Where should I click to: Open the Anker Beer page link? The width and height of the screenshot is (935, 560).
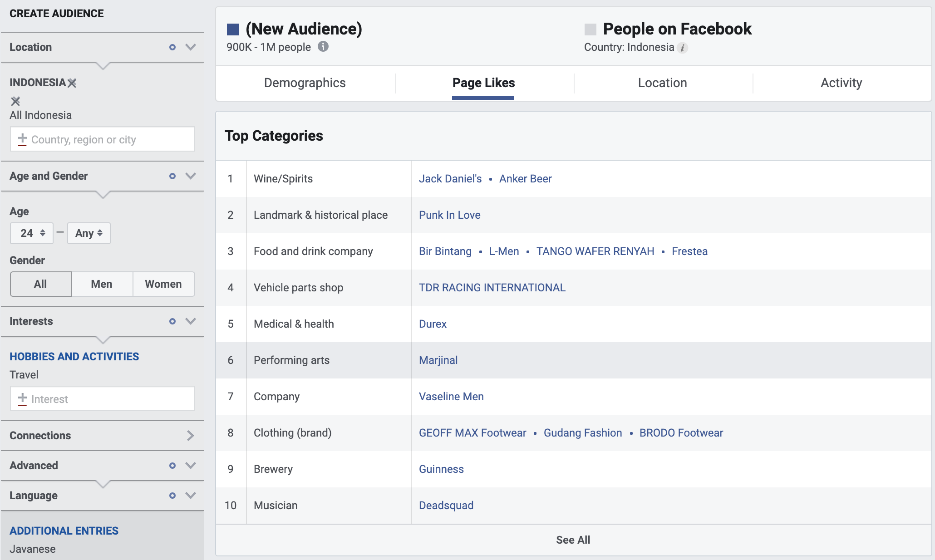pos(525,179)
